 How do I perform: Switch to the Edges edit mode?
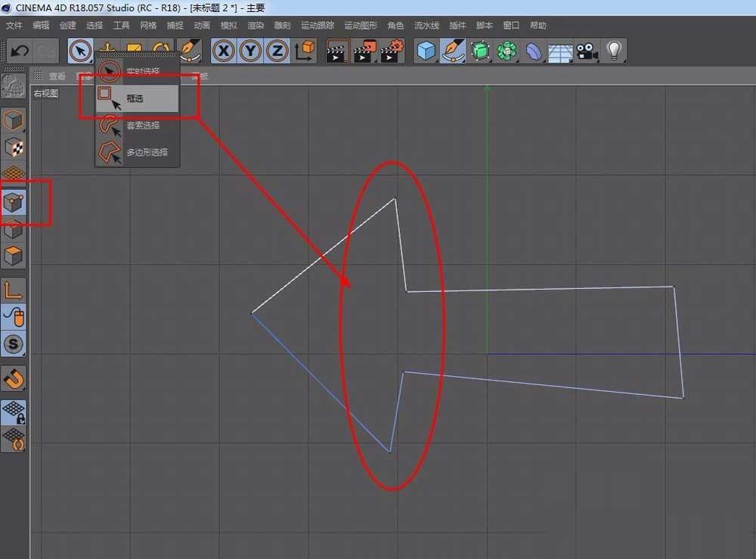tap(14, 231)
